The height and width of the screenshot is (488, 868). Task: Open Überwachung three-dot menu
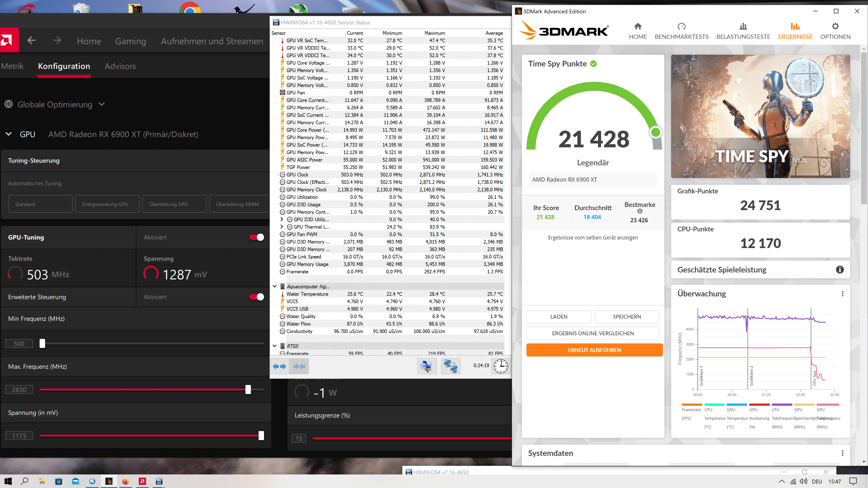[842, 294]
